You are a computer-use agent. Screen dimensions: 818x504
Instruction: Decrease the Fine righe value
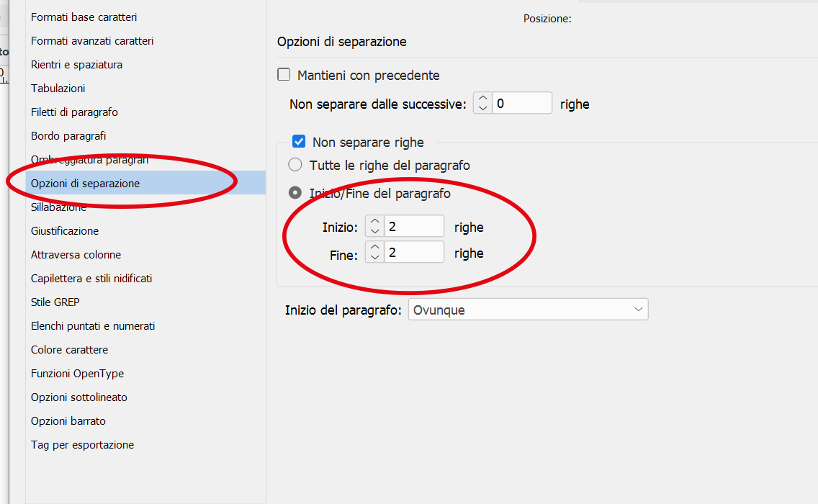coord(374,256)
